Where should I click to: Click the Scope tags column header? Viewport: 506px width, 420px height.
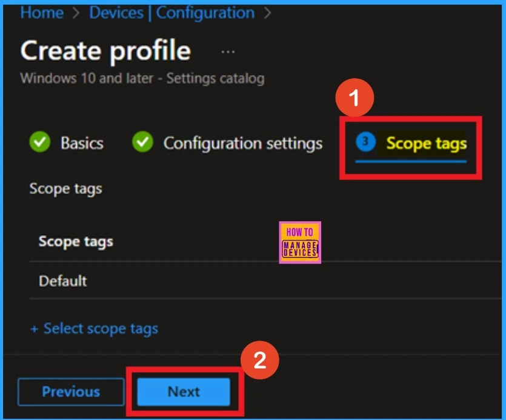point(76,241)
